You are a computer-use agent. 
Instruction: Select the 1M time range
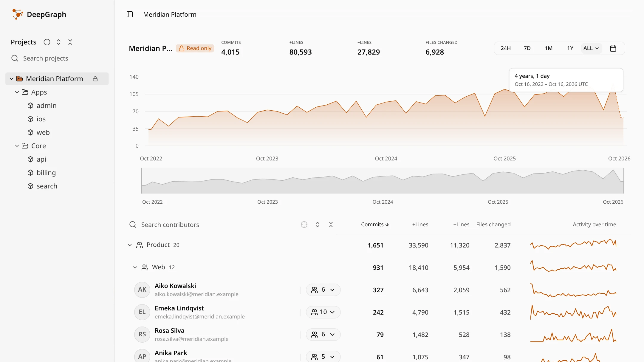549,48
